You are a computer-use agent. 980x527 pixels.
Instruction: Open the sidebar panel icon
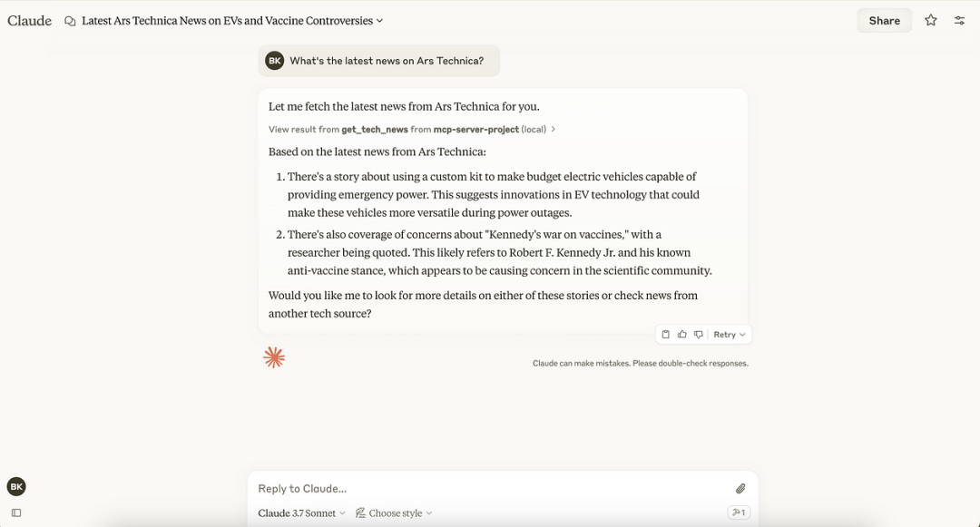click(x=16, y=512)
